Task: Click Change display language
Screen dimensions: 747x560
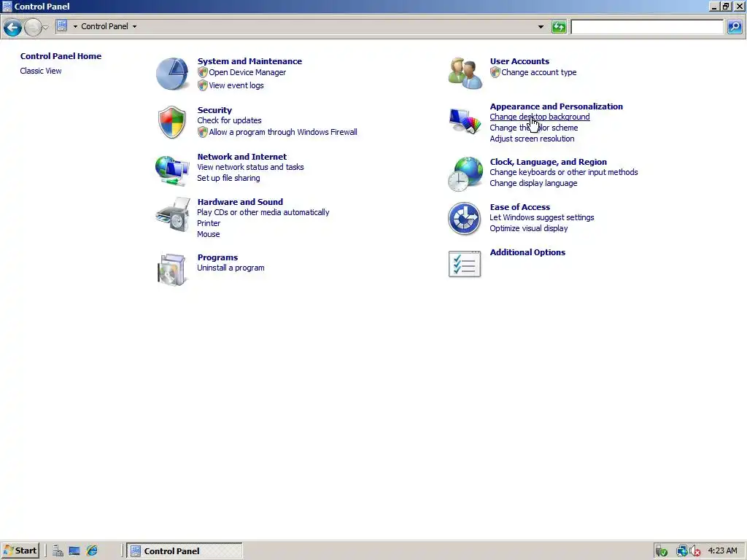Action: point(533,183)
